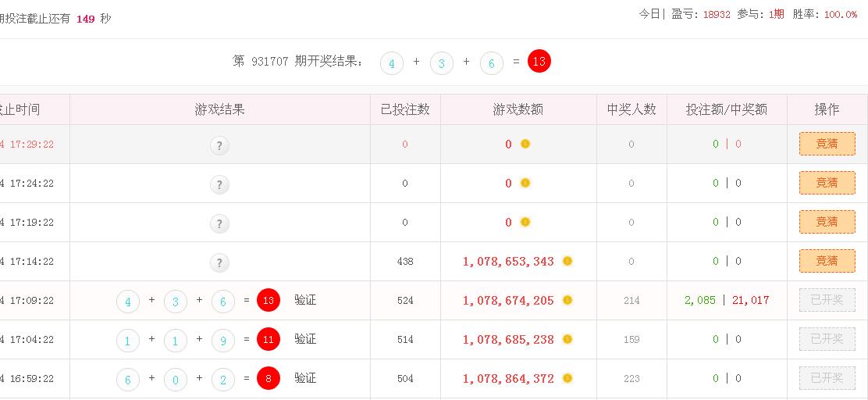868x400 pixels.
Task: Click the question mark icon in the 17:14:22 row
Action: point(219,262)
